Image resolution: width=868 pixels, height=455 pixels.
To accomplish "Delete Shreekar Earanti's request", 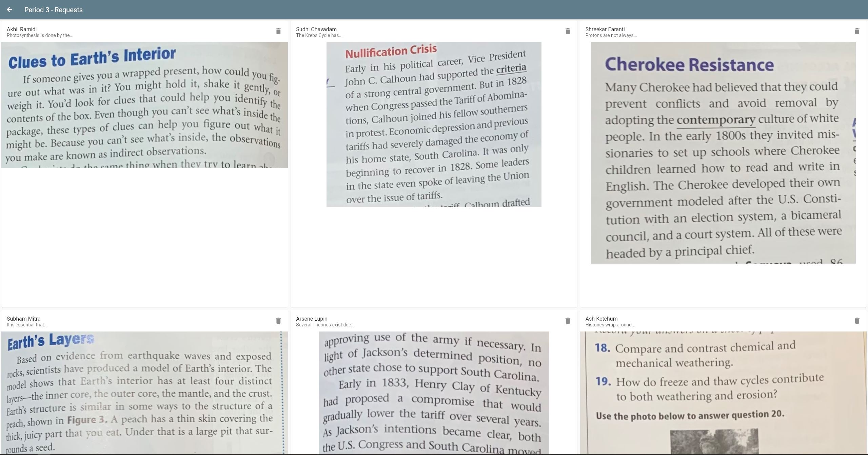I will pyautogui.click(x=857, y=31).
